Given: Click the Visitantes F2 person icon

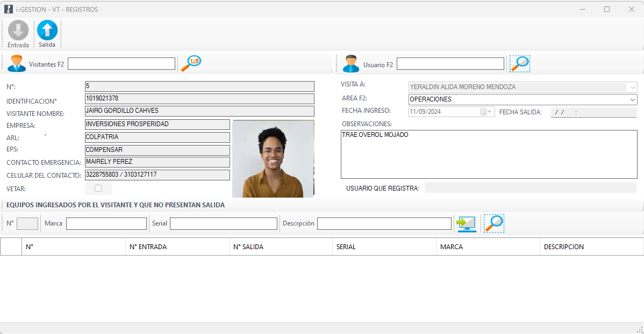Looking at the screenshot, I should [16, 63].
